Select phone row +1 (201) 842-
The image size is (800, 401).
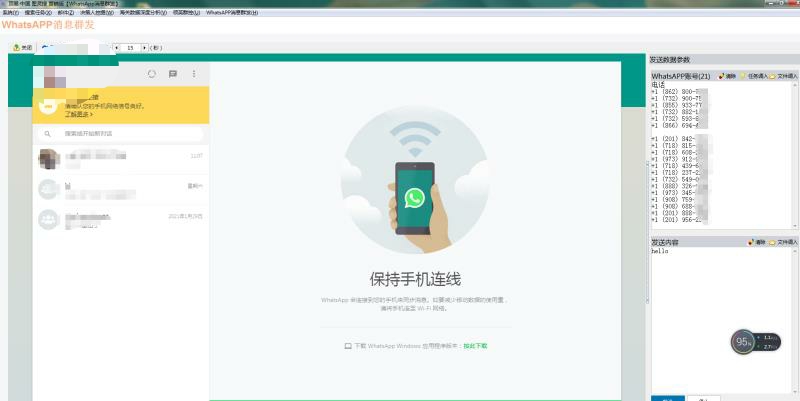pos(679,139)
